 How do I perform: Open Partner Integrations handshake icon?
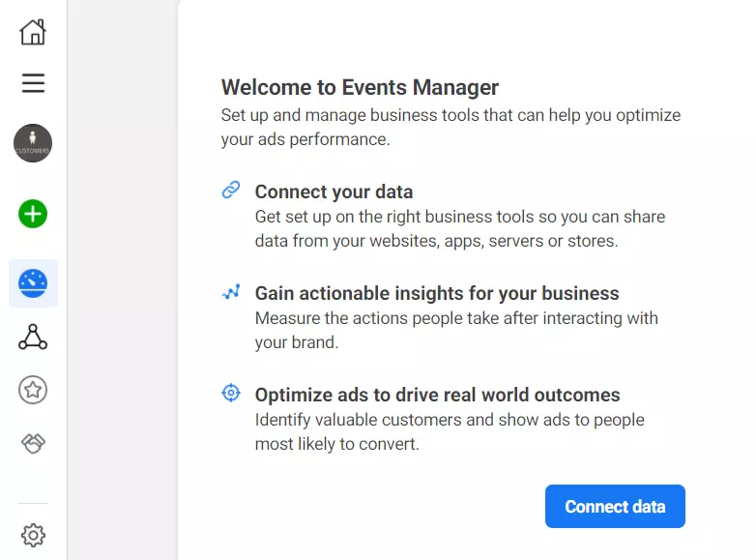pos(33,443)
